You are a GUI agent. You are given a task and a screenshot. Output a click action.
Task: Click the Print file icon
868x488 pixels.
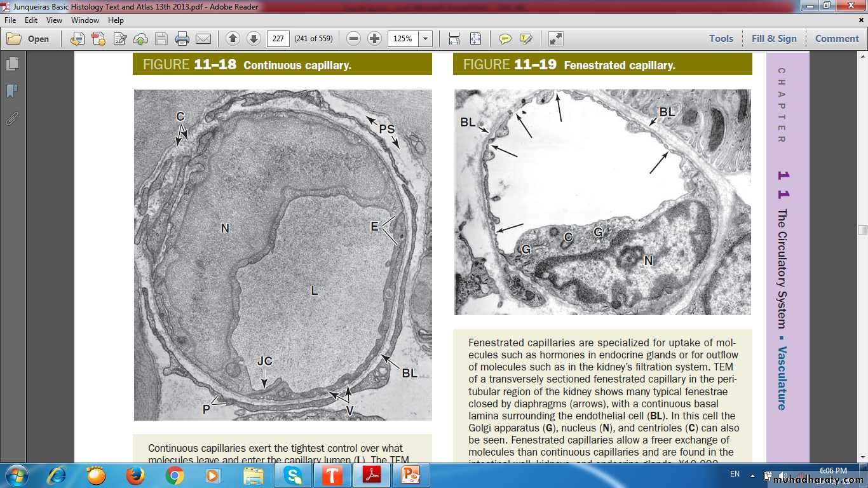[x=182, y=39]
